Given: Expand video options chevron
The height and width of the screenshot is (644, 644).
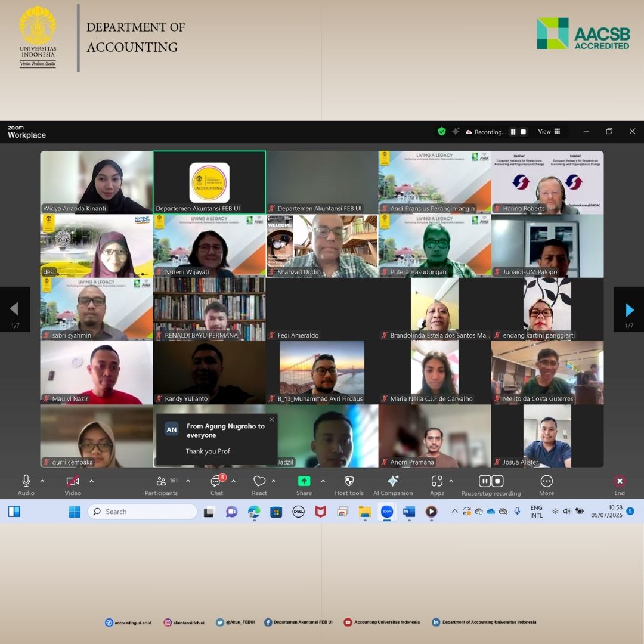Looking at the screenshot, I should click(91, 481).
